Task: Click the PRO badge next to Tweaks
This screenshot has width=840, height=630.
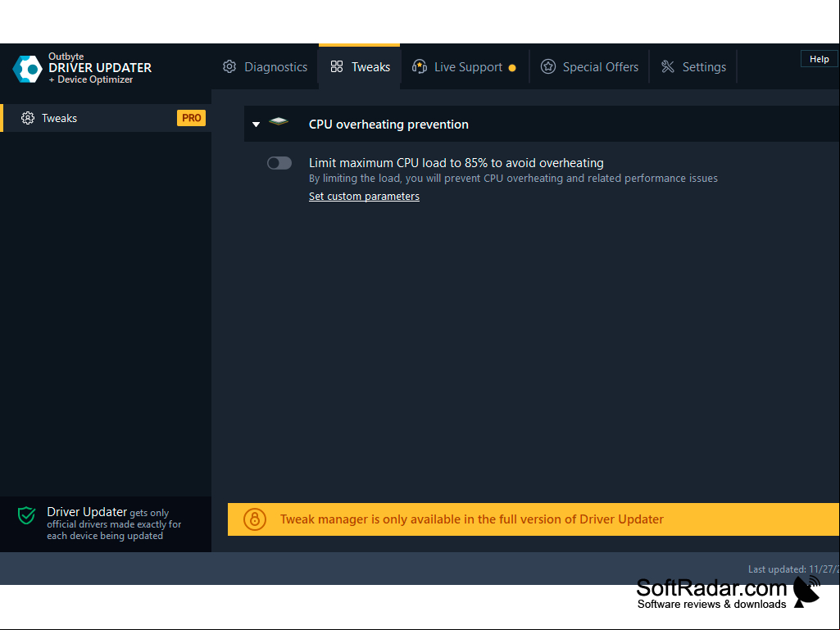Action: [x=191, y=118]
